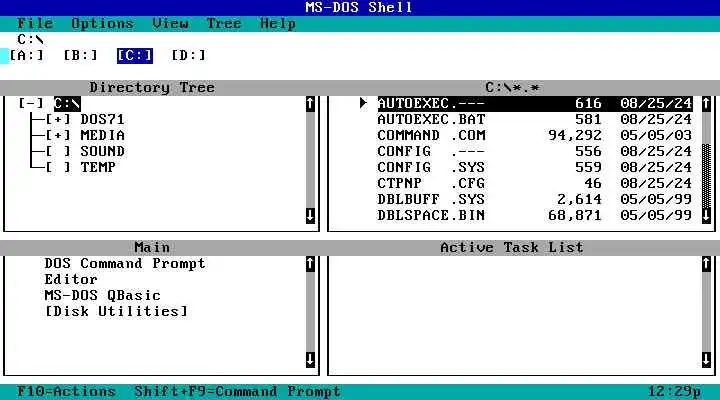Open the File menu

[35, 23]
